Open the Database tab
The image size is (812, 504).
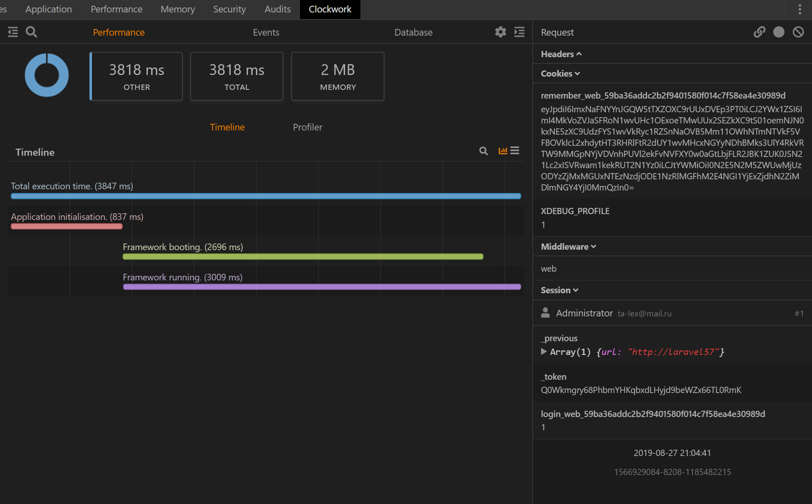pos(413,32)
